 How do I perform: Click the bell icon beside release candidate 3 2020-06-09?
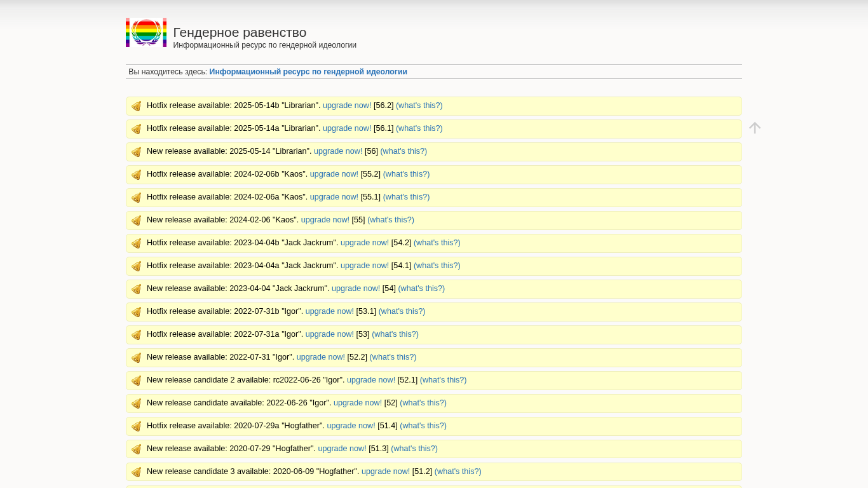[137, 472]
